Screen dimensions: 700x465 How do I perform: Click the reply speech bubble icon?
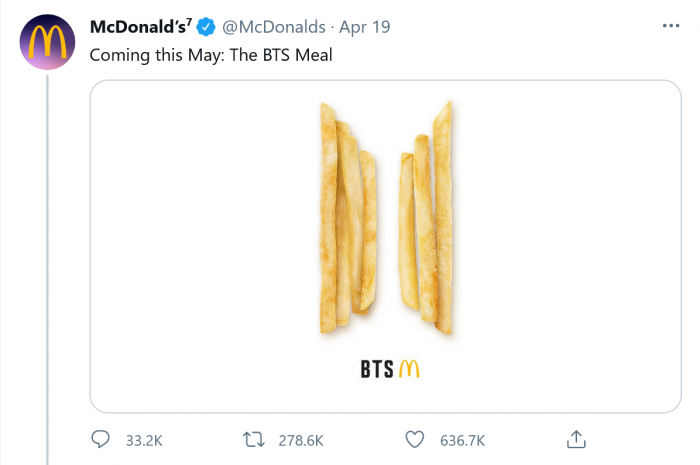(100, 439)
